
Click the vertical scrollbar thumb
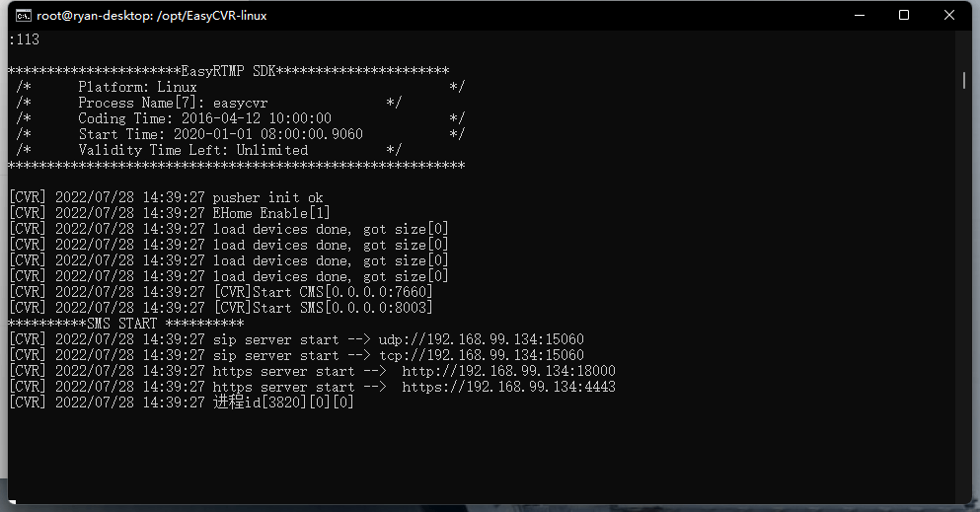[964, 80]
